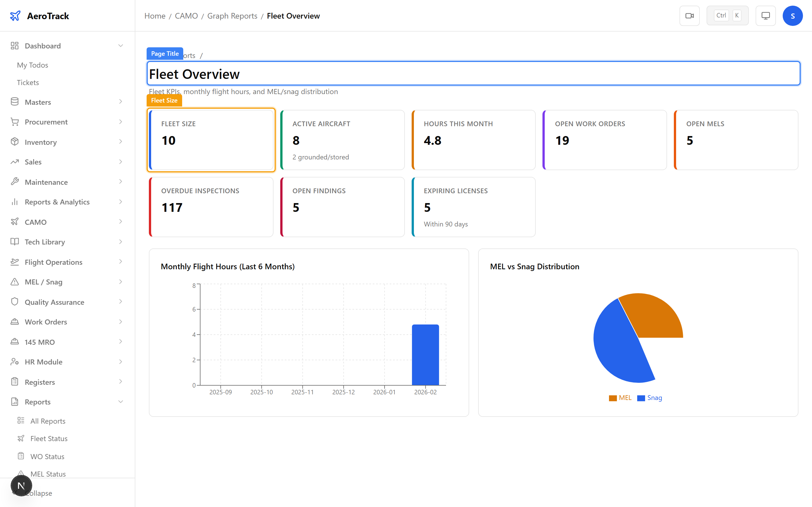812x507 pixels.
Task: Collapse the Dashboard section chevron
Action: coord(120,46)
